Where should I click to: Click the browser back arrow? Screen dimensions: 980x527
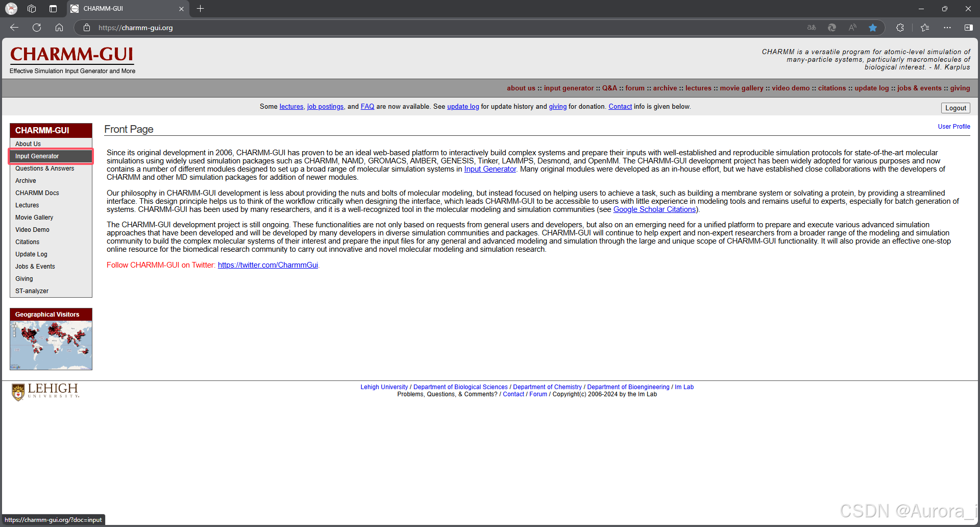(14, 28)
